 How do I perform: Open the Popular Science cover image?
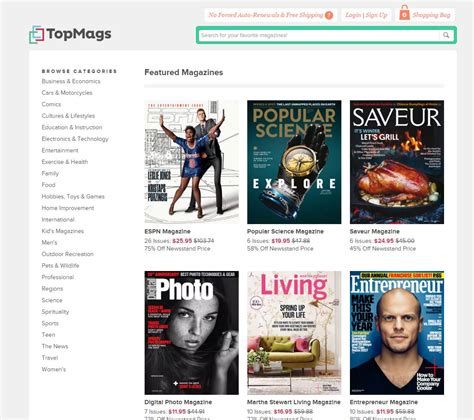tap(294, 162)
